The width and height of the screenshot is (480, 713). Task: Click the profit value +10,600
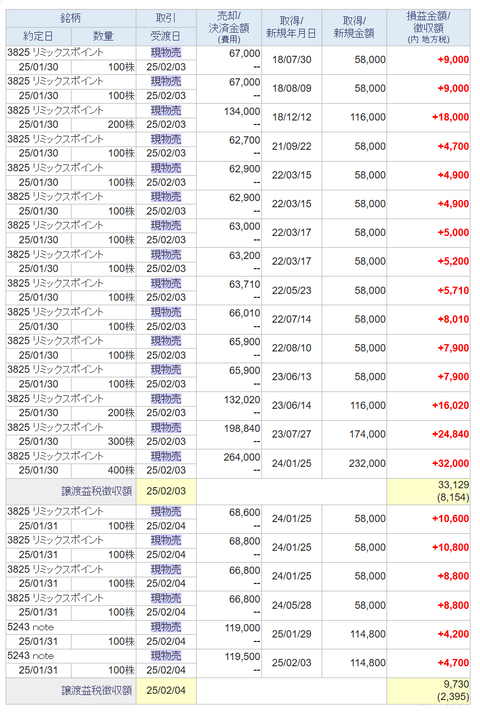450,518
